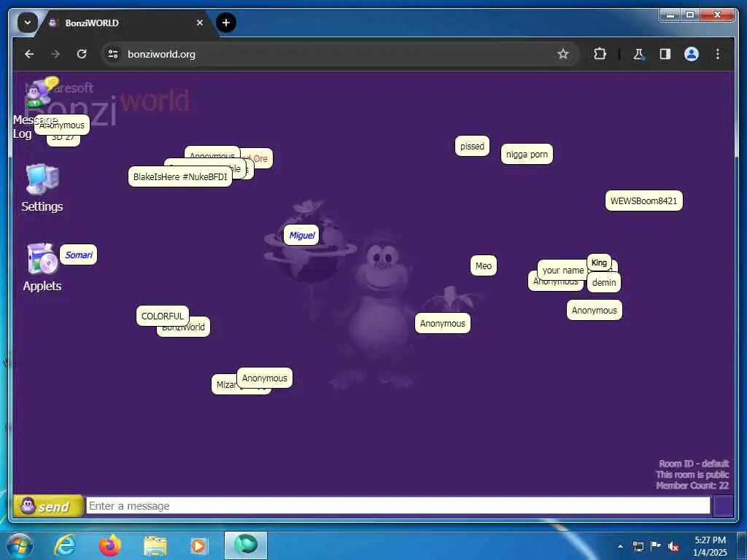Open the Chrome three-dot menu
This screenshot has width=747, height=560.
718,54
